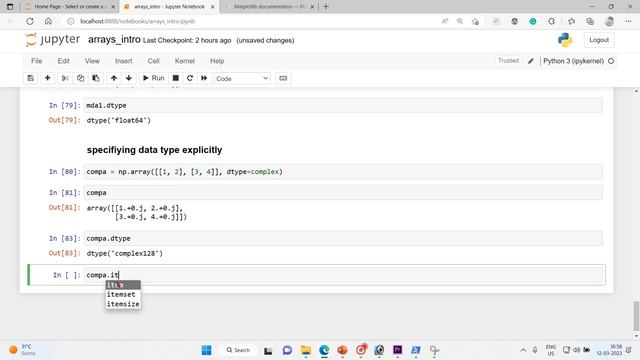Interrupt the kernel with stop icon

click(176, 78)
